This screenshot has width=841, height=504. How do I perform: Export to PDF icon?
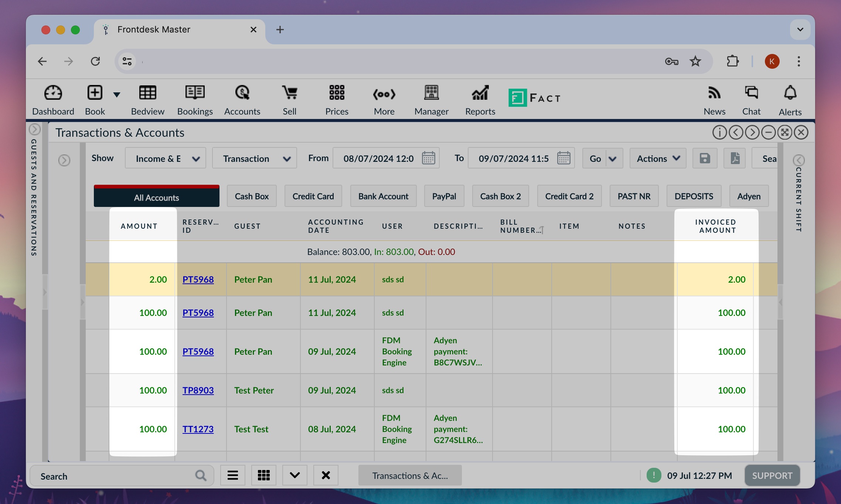[x=735, y=158]
